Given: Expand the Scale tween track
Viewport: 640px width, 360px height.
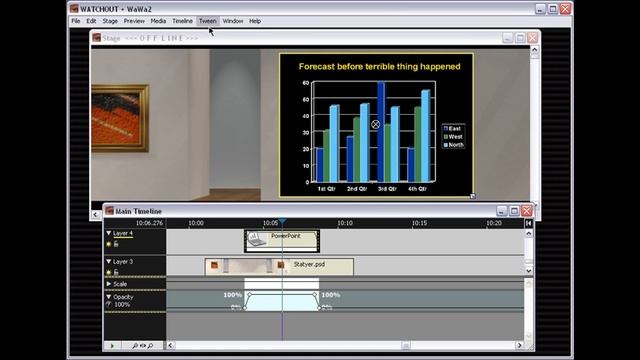Looking at the screenshot, I should coord(109,284).
